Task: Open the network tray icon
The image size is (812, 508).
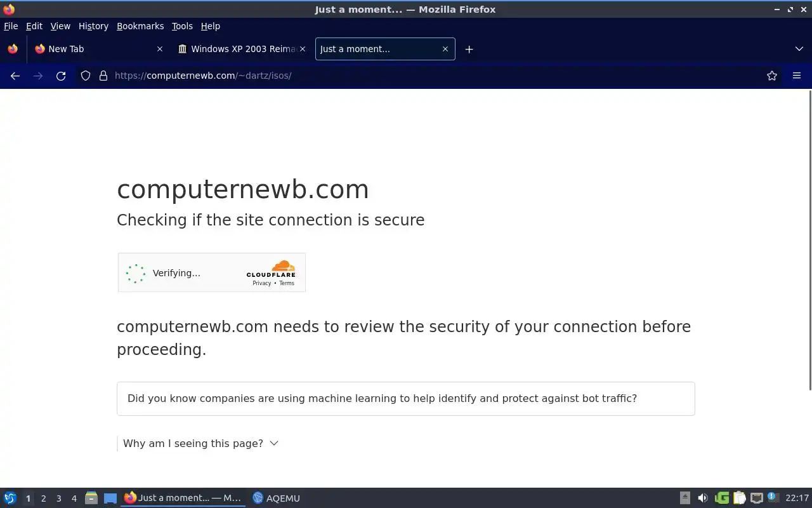Action: tap(756, 498)
